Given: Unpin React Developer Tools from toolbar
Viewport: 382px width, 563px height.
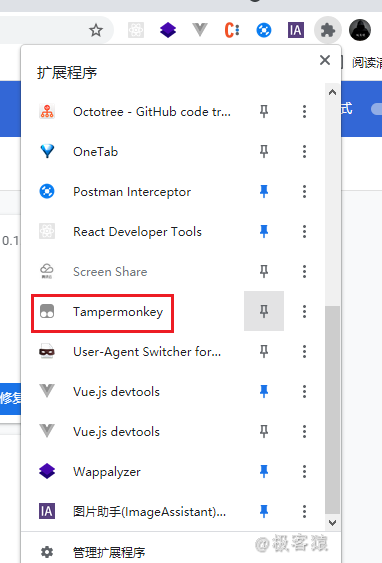Looking at the screenshot, I should coord(264,232).
